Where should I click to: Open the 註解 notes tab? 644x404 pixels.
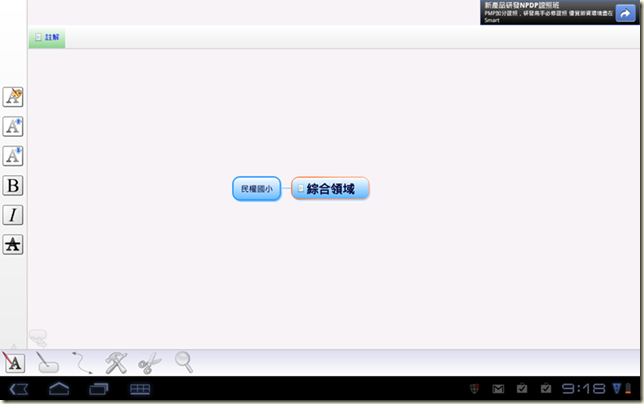[x=47, y=37]
